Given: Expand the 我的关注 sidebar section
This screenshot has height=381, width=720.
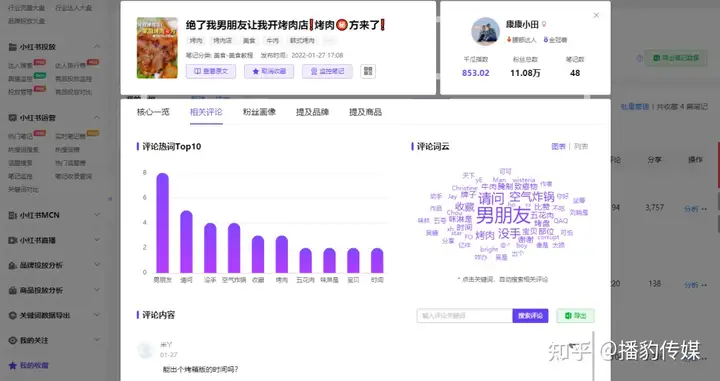Looking at the screenshot, I should 97,340.
